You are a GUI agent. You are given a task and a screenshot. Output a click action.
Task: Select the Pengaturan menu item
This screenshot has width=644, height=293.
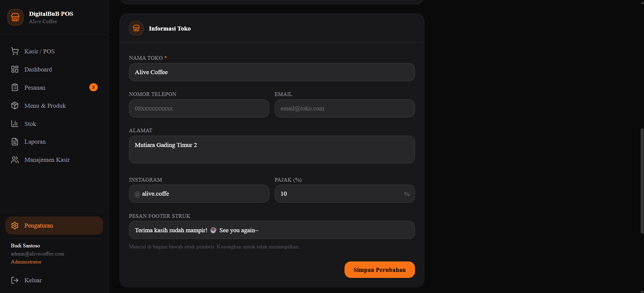54,226
